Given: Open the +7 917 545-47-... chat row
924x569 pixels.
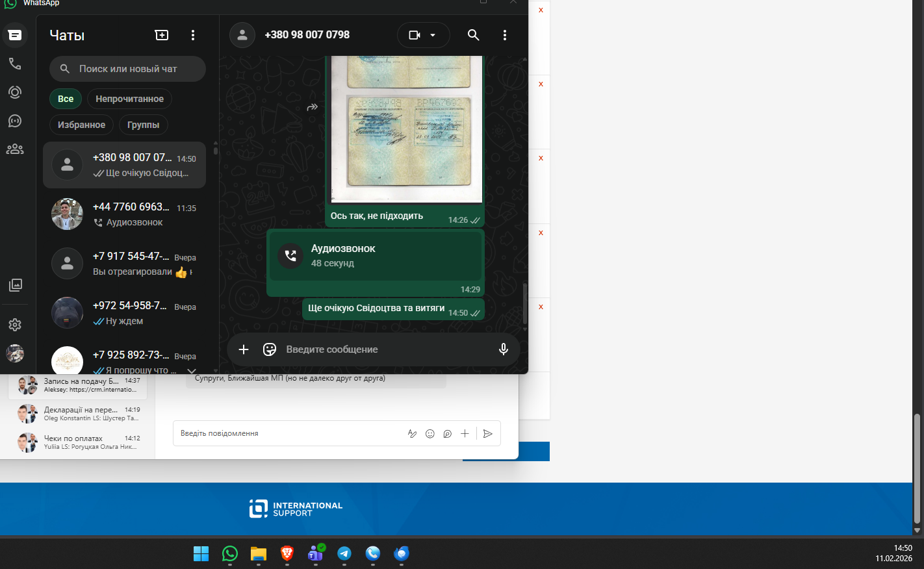Looking at the screenshot, I should click(124, 264).
